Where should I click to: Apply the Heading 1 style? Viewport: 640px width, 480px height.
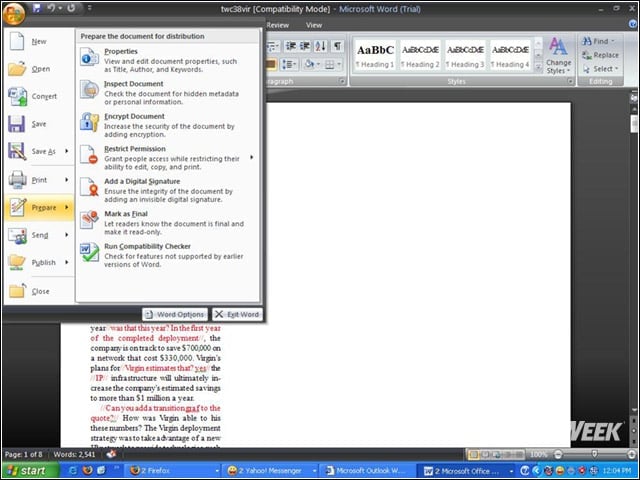pyautogui.click(x=375, y=56)
